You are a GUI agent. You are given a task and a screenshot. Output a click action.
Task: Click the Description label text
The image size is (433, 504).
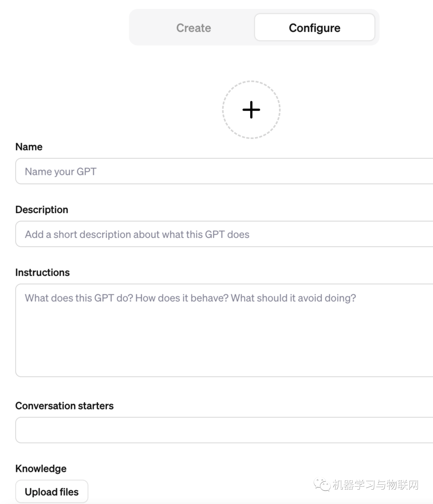click(42, 210)
